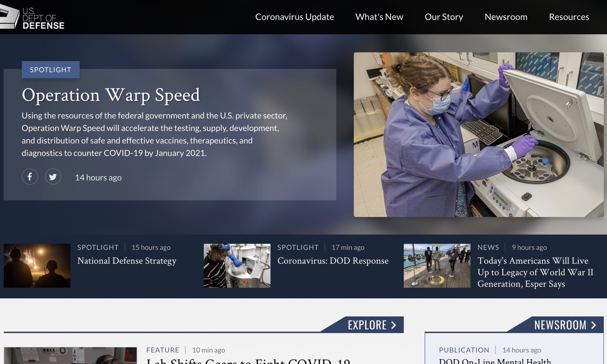
Task: Open the What's New menu item
Action: [x=379, y=17]
